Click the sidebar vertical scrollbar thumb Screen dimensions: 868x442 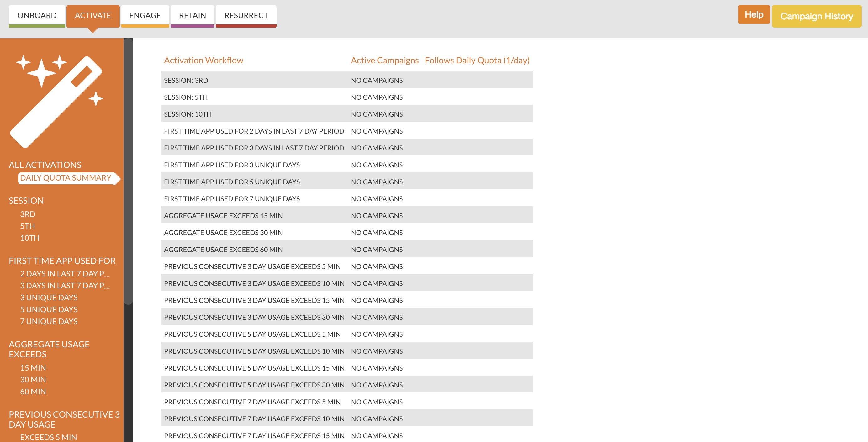[128, 171]
